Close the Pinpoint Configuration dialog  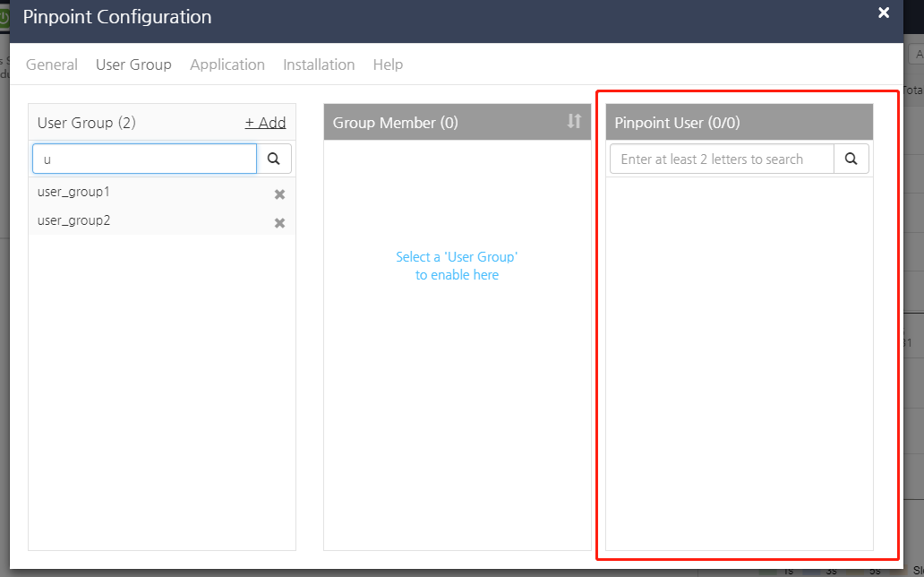884,13
